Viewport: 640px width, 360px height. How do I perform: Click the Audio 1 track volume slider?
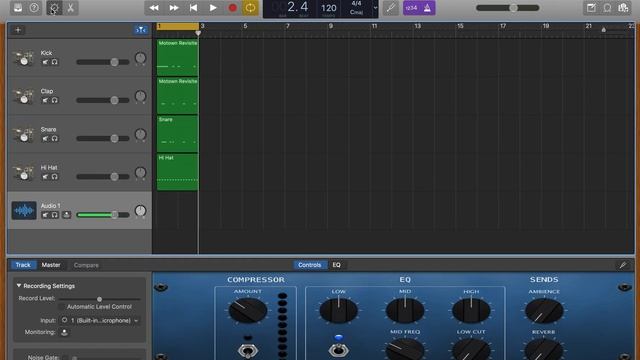click(103, 215)
